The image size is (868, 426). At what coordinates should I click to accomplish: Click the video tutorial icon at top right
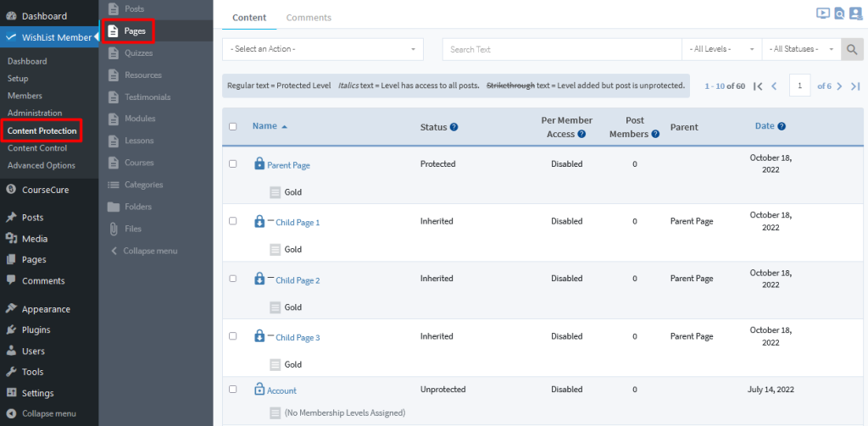pos(822,14)
